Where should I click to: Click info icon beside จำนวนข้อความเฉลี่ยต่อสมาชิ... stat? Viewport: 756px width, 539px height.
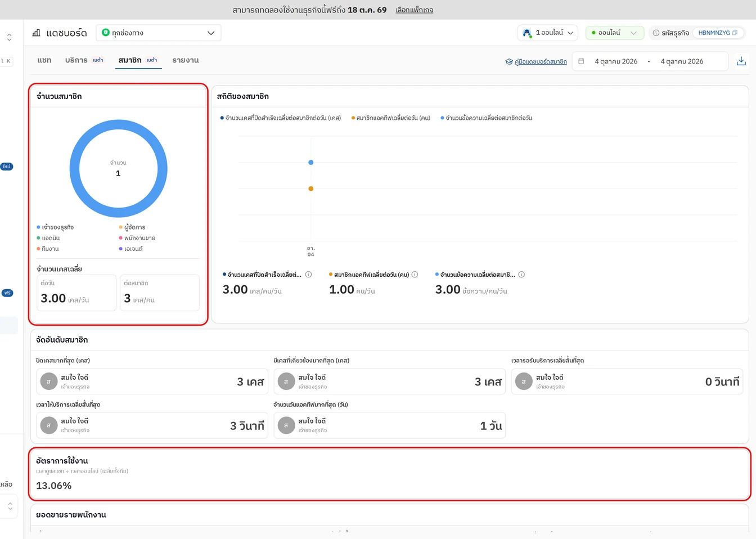[521, 275]
